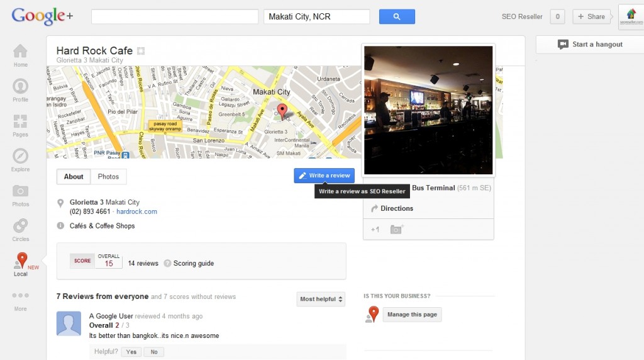
Task: Expand the More menu in the sidebar
Action: pyautogui.click(x=20, y=295)
